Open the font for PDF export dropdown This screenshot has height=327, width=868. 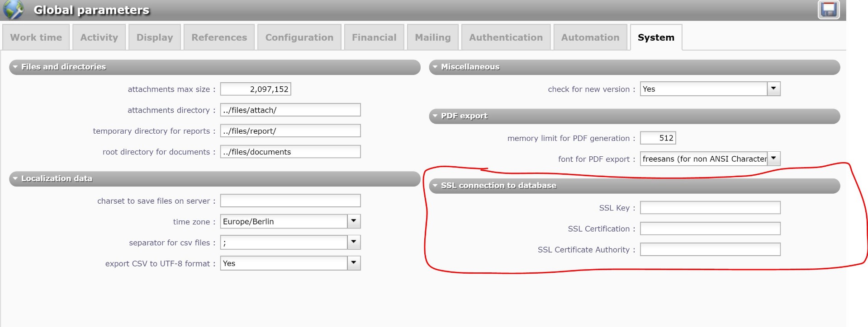click(x=773, y=159)
